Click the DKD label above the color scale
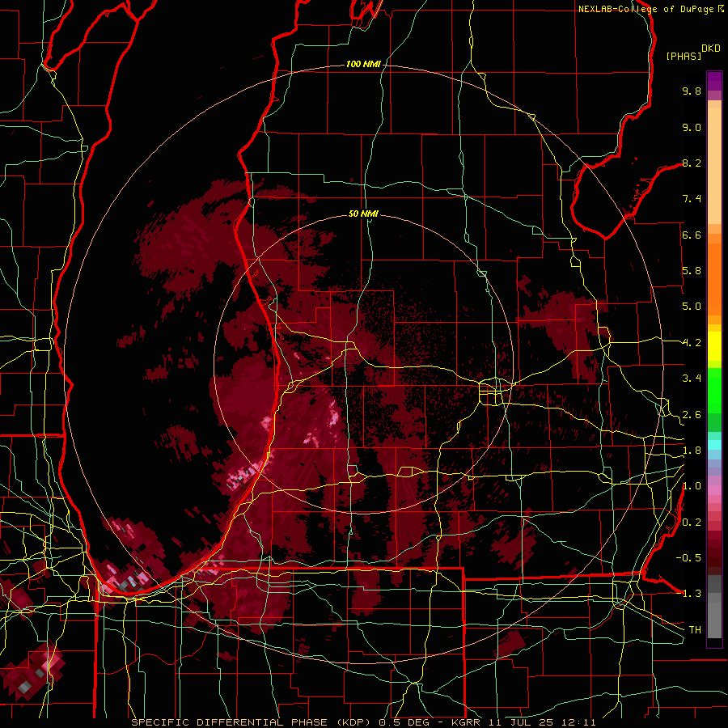Image resolution: width=728 pixels, height=728 pixels. tap(711, 49)
